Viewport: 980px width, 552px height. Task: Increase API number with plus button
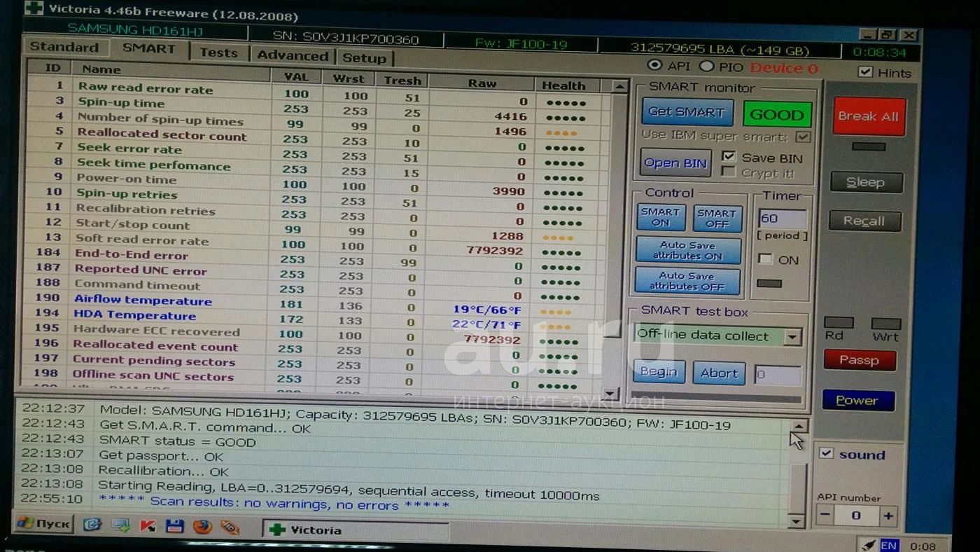point(888,516)
